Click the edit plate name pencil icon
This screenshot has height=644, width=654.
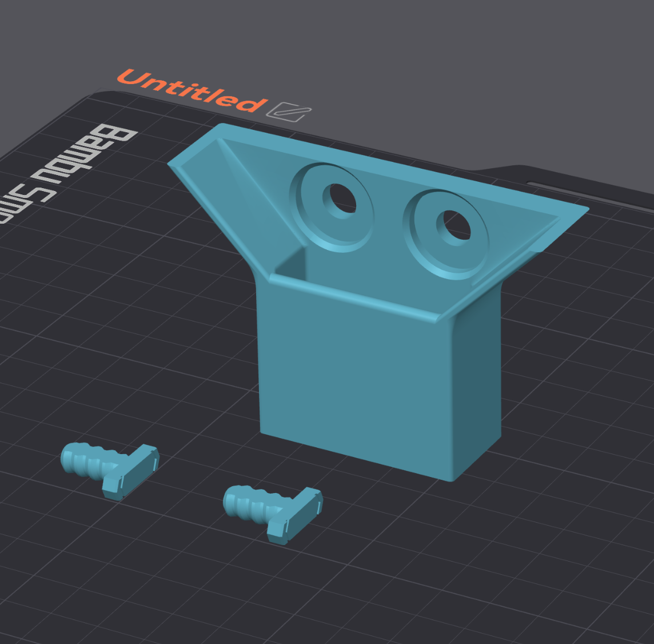[x=289, y=112]
